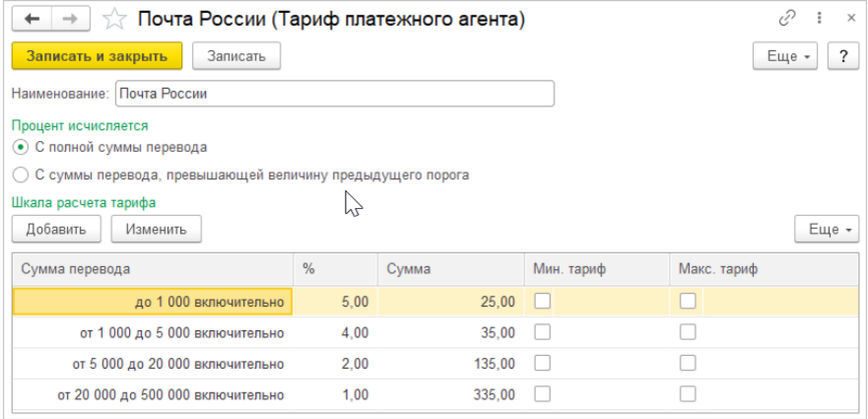Click the Макс. тариф column header
The image size is (868, 419).
coord(765,269)
